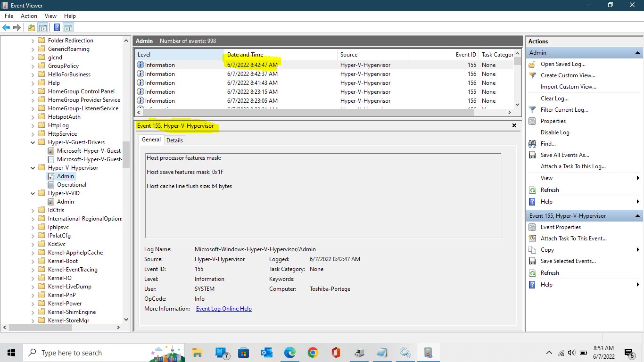This screenshot has width=644, height=362.
Task: Select the Kernel-Boot folder in tree
Action: click(x=63, y=261)
